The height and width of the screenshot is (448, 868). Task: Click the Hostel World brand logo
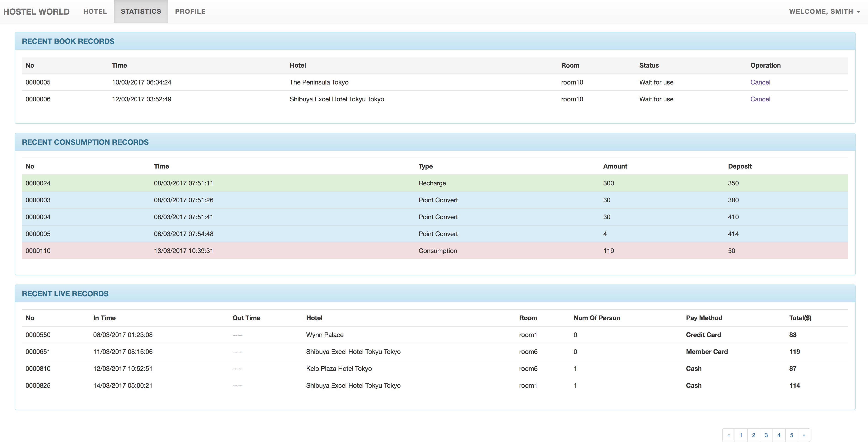click(x=36, y=11)
